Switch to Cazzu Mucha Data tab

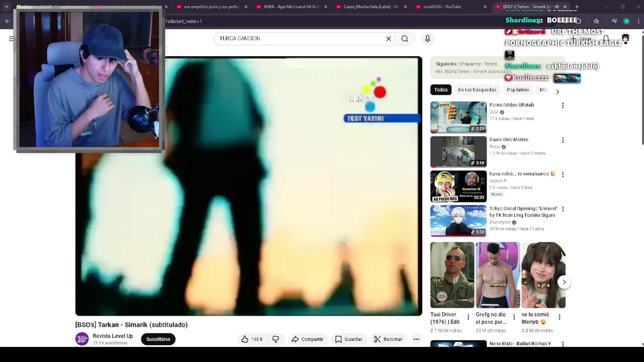pyautogui.click(x=371, y=7)
